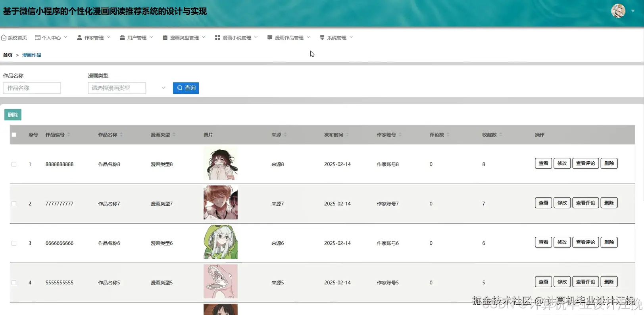Open the 作品名称5 pink shark thumbnail
This screenshot has height=315, width=644.
pos(221,282)
